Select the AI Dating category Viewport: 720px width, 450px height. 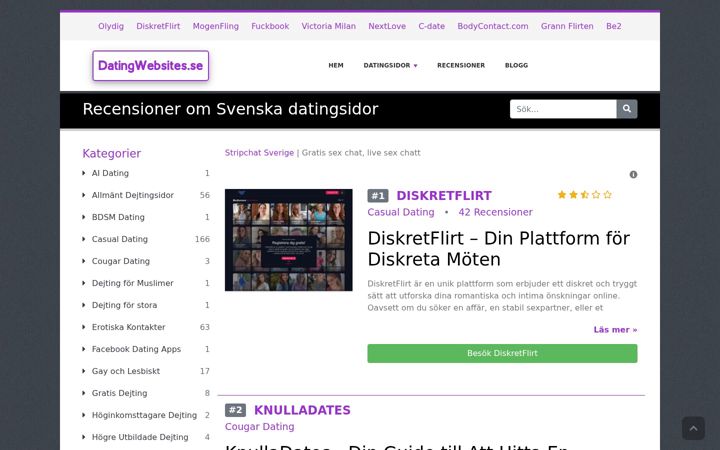110,173
